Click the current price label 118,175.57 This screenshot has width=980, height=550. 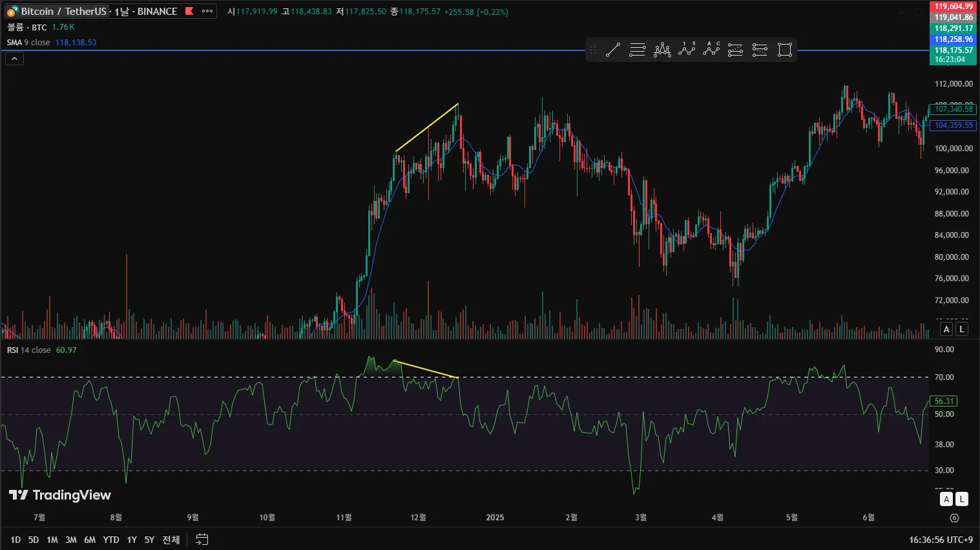(954, 50)
